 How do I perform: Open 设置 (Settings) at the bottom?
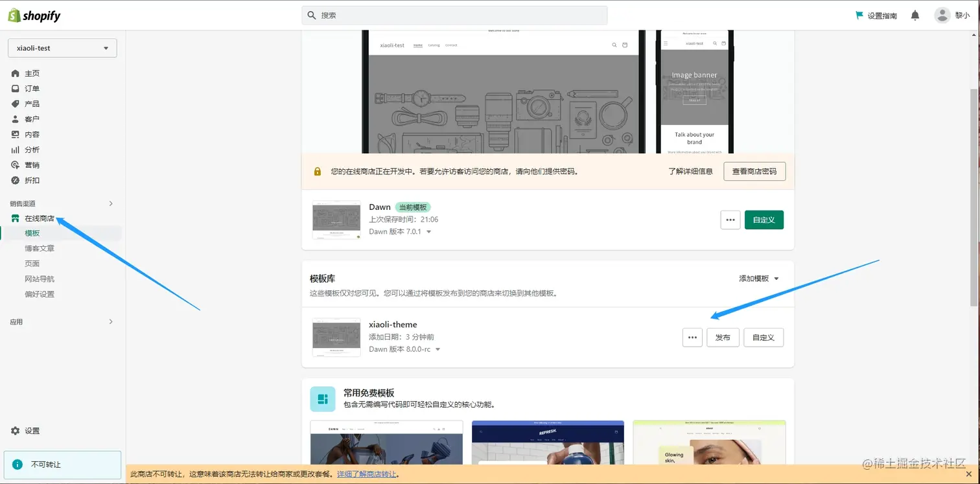tap(32, 430)
